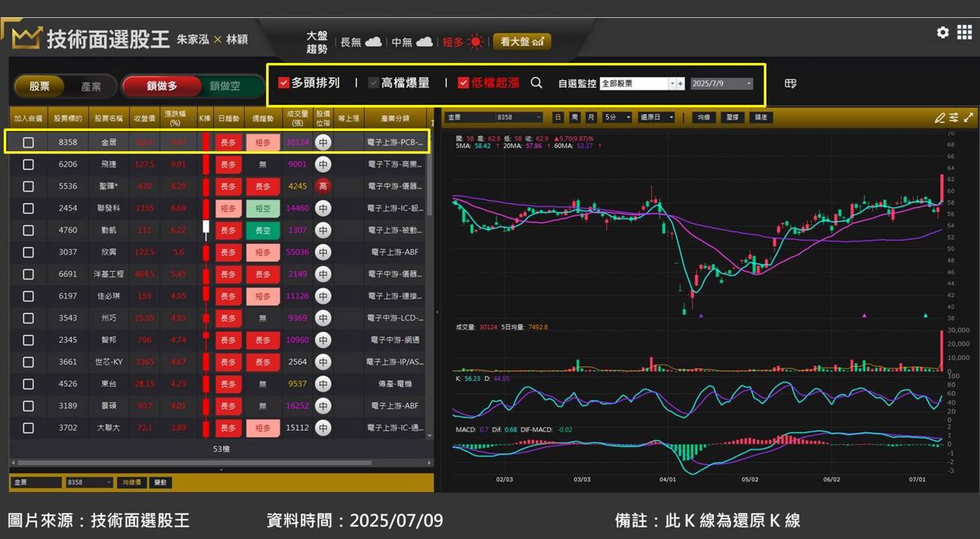Click the 頸底 chart button
The height and width of the screenshot is (539, 980).
point(760,118)
